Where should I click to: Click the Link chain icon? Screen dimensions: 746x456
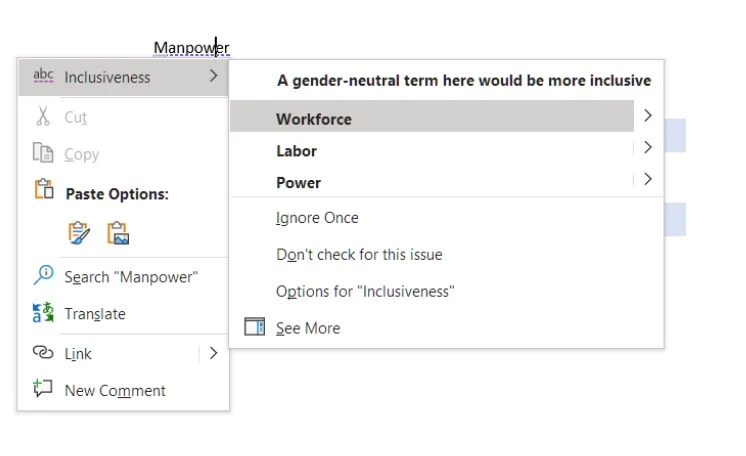click(43, 353)
